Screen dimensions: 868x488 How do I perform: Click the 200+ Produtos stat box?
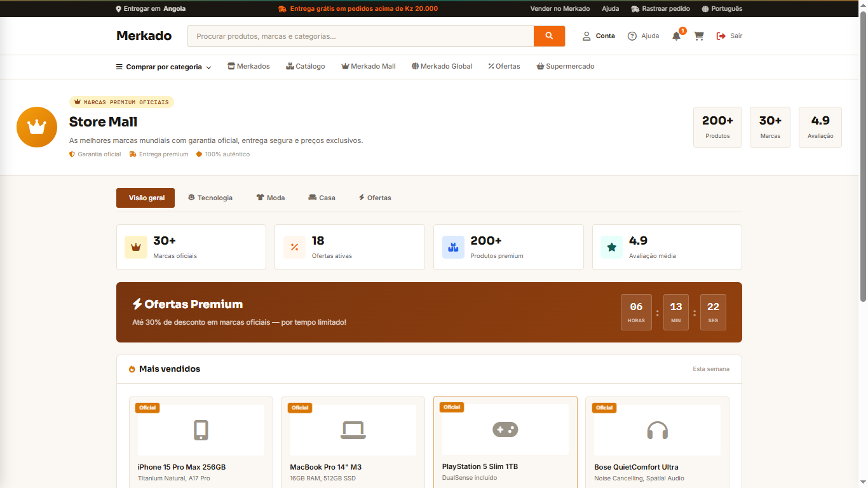pos(717,127)
